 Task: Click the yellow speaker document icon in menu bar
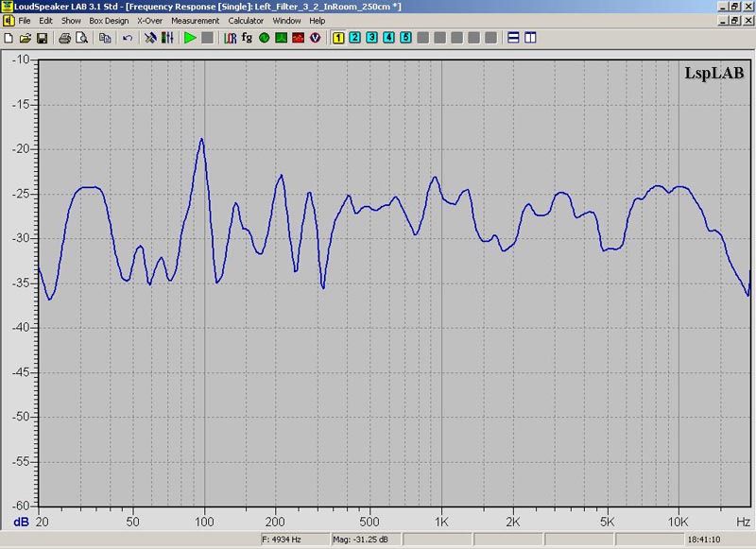(x=9, y=21)
